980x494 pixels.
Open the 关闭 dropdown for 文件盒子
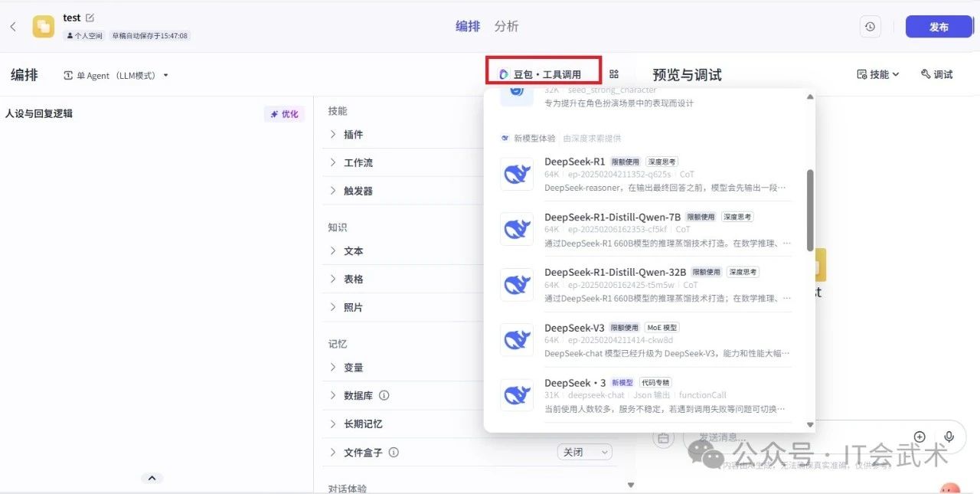[x=585, y=453]
